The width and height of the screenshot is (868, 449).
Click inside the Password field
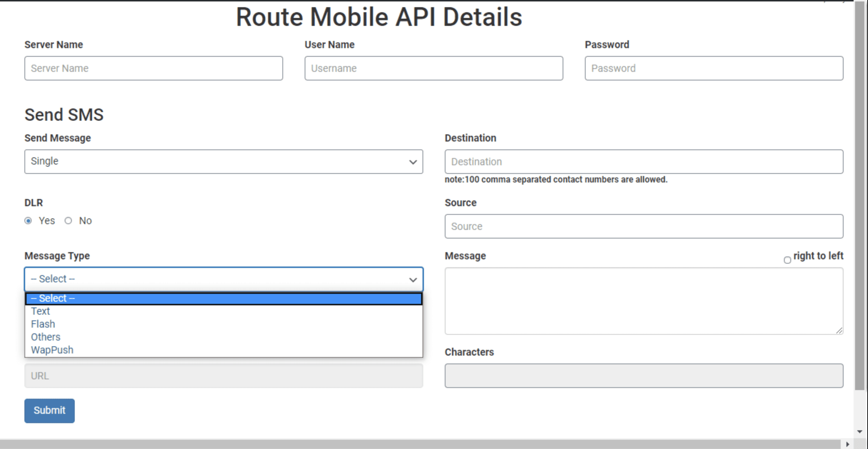click(714, 68)
